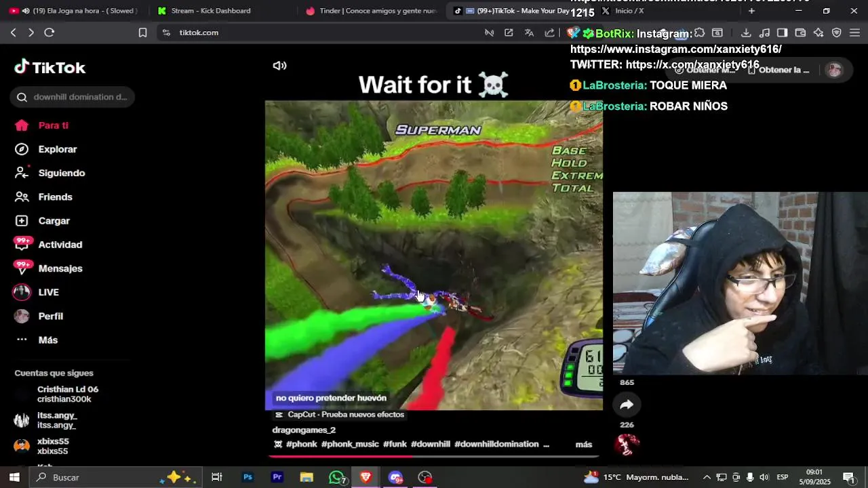Viewport: 868px width, 488px height.
Task: Open the profile avatar at top right
Action: pyautogui.click(x=834, y=70)
